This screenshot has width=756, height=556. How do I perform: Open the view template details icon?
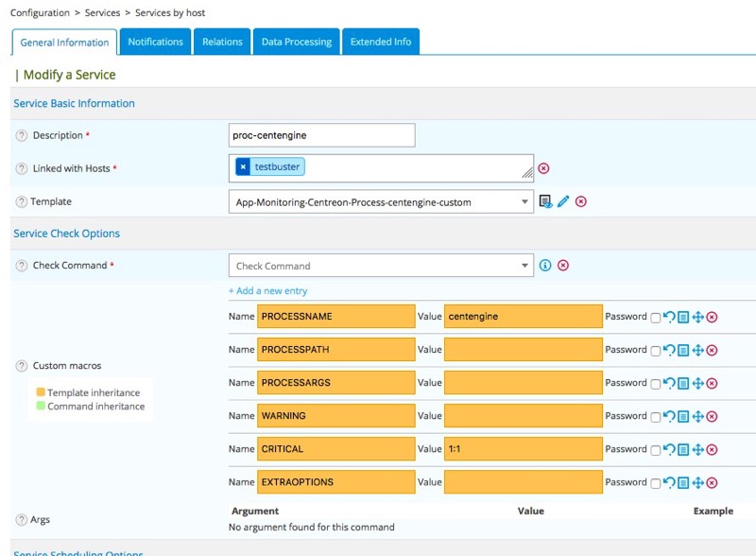(x=545, y=201)
